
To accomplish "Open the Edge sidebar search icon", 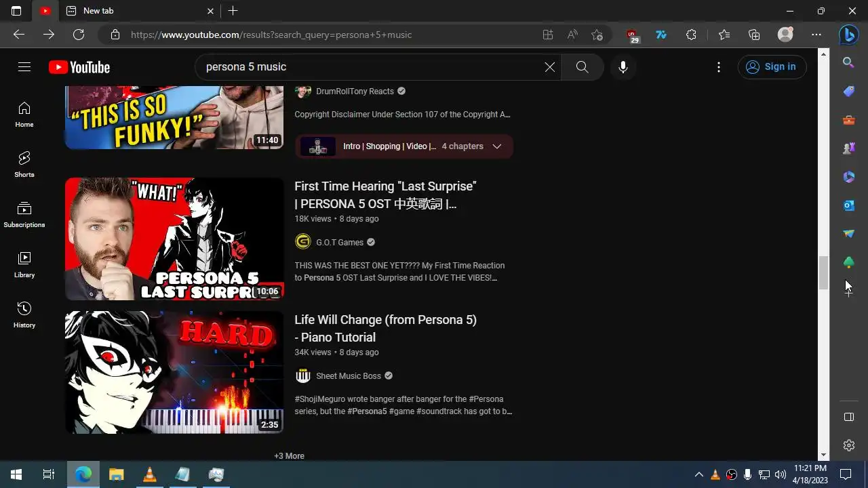I will 848,63.
